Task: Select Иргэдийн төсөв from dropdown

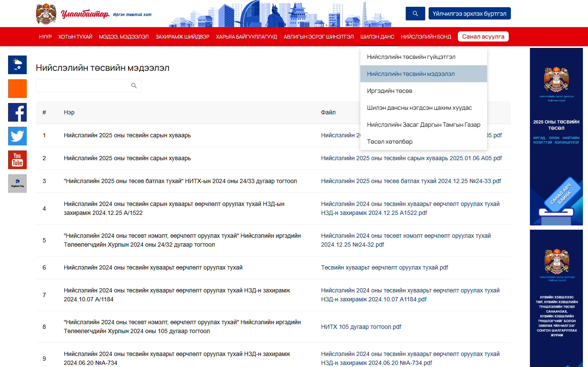Action: click(390, 91)
